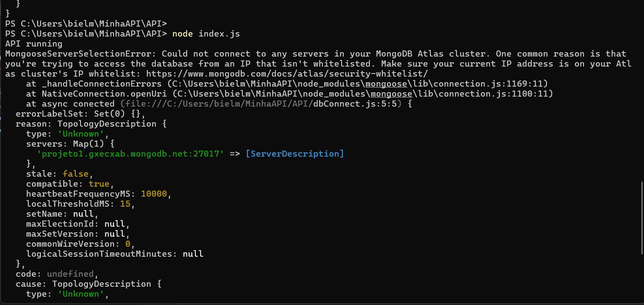Click the 'node' command in the prompt
The width and height of the screenshot is (644, 305).
[x=183, y=34]
